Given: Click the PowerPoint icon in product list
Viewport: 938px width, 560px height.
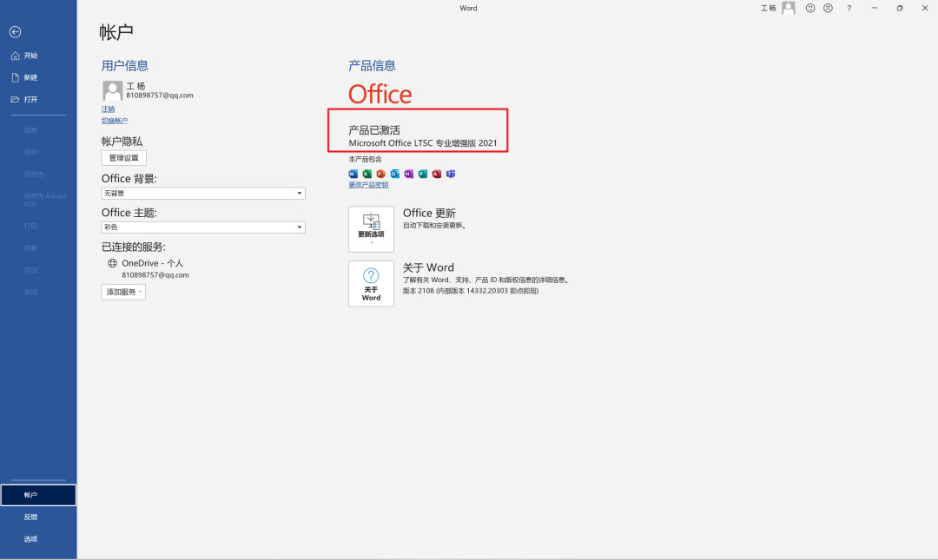Looking at the screenshot, I should point(380,174).
